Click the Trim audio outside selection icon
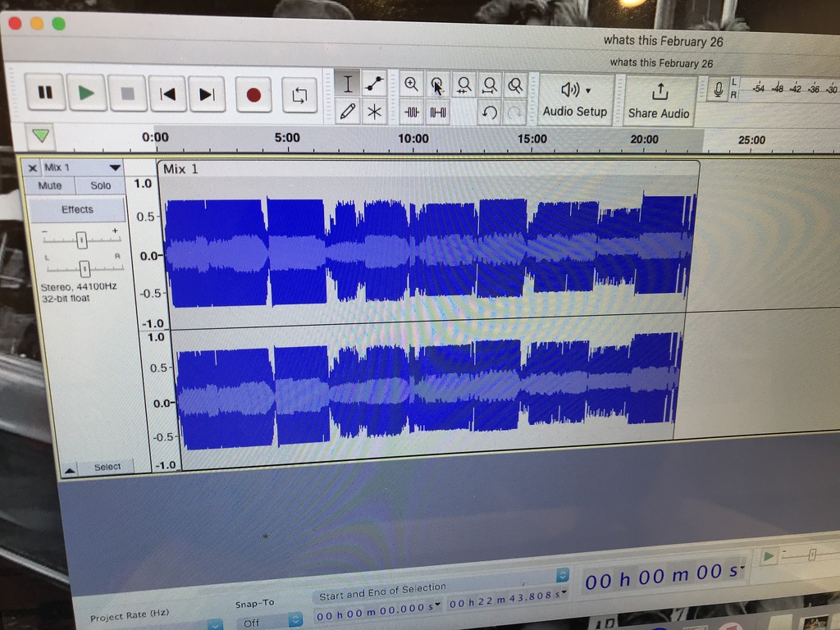 tap(412, 112)
